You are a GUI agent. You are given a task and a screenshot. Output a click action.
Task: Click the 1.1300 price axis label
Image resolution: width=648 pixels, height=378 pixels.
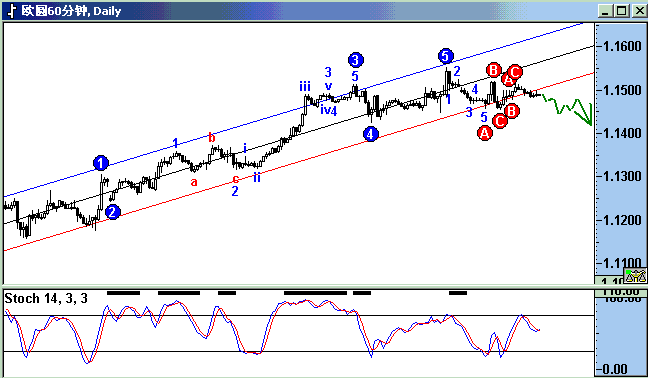pos(622,176)
